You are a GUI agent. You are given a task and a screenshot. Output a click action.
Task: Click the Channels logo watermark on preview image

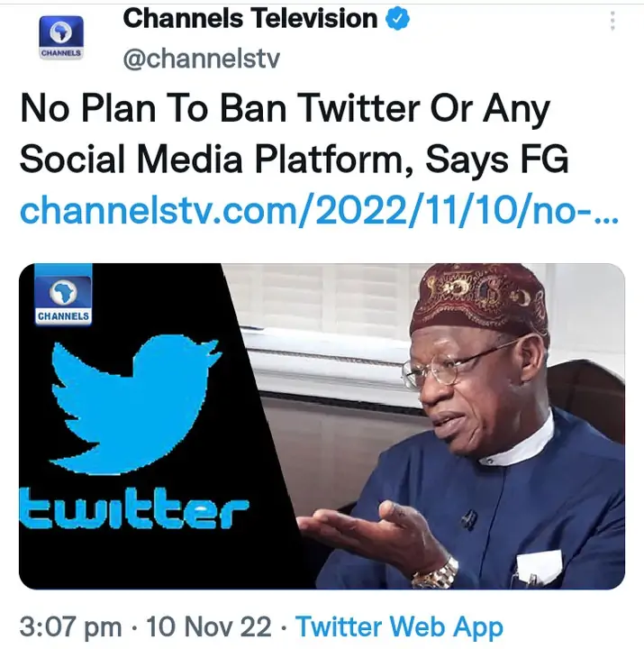tap(63, 298)
